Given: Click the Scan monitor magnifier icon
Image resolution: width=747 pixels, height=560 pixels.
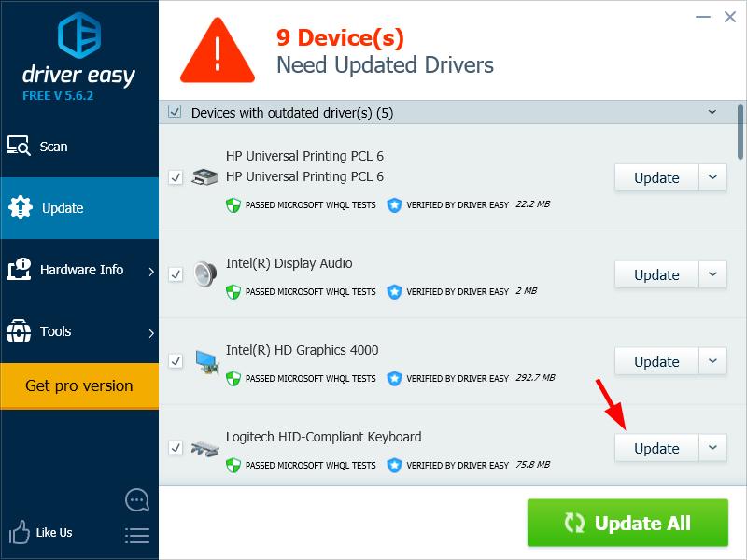Looking at the screenshot, I should (x=19, y=146).
